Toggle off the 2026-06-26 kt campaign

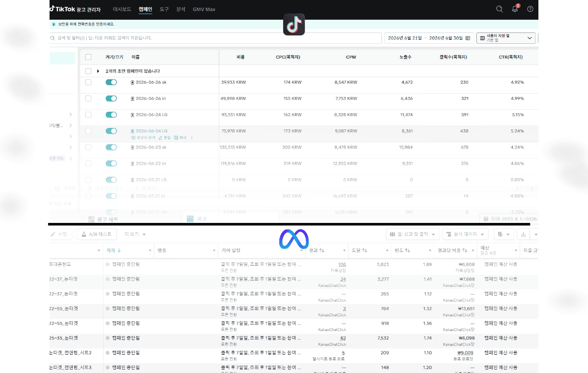(x=111, y=98)
